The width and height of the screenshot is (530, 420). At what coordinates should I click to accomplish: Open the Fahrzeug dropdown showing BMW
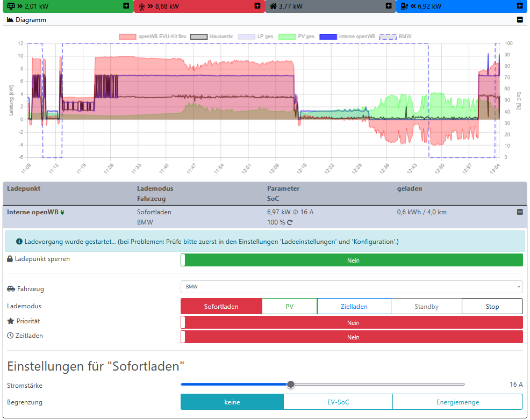pyautogui.click(x=352, y=287)
